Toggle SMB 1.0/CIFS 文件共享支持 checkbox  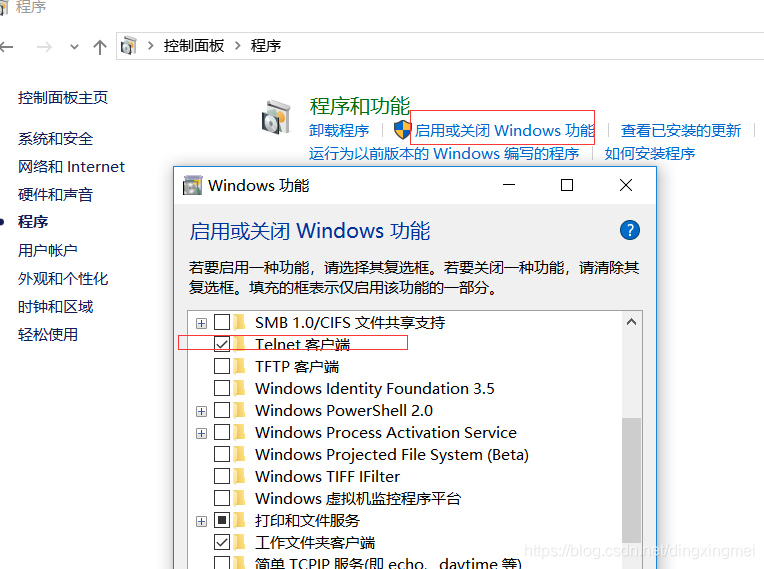point(222,322)
